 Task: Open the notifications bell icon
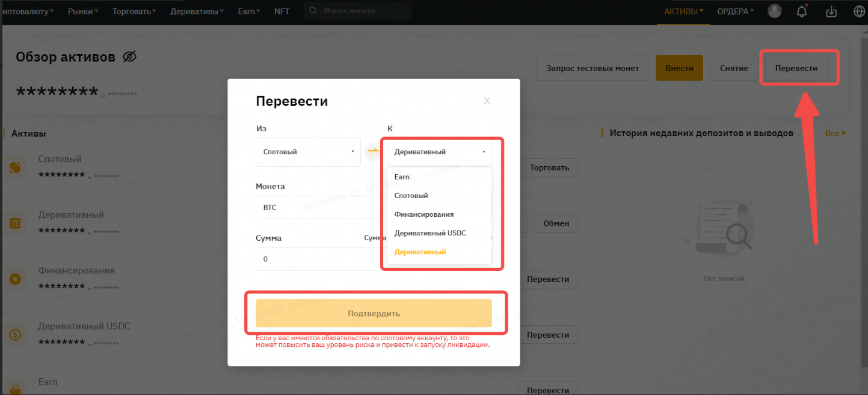802,11
